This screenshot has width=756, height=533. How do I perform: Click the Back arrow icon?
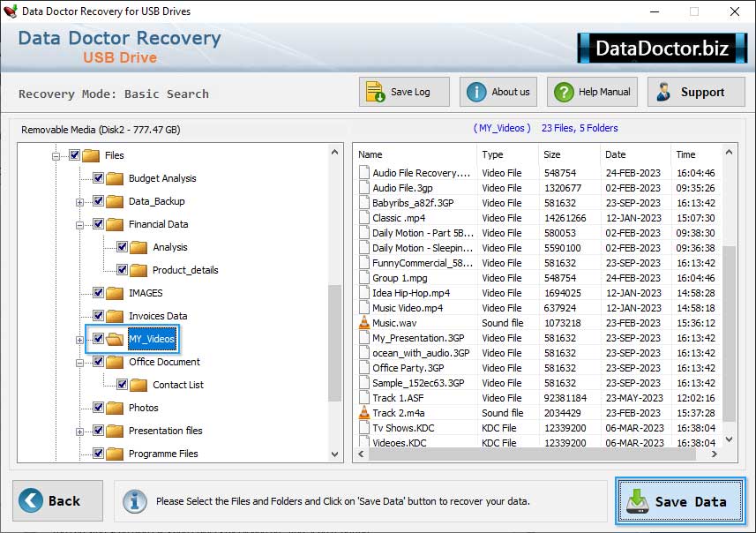coord(31,500)
